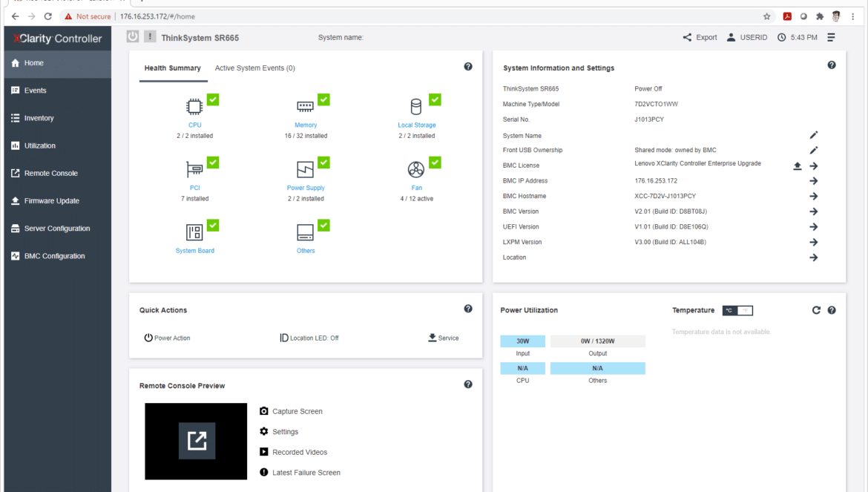
Task: Click the Quick Actions help icon
Action: pyautogui.click(x=468, y=309)
